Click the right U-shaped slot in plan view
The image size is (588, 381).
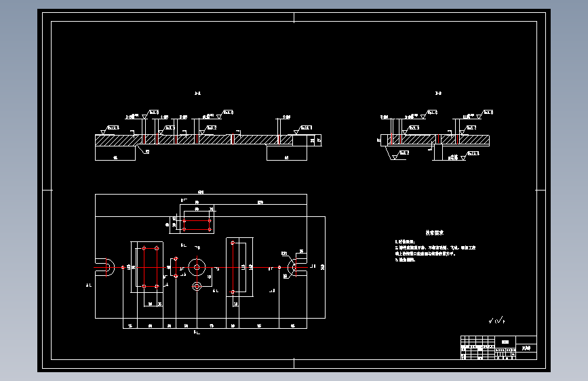click(x=297, y=267)
